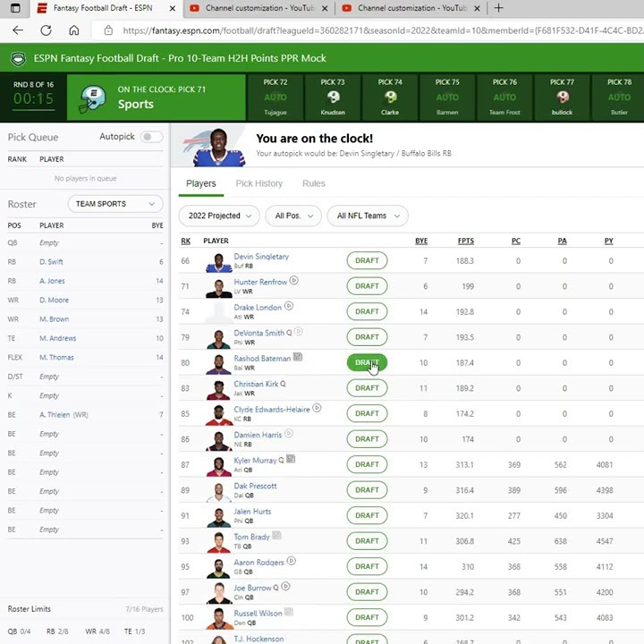644x644 pixels.
Task: Sort players by PA column
Action: point(563,241)
